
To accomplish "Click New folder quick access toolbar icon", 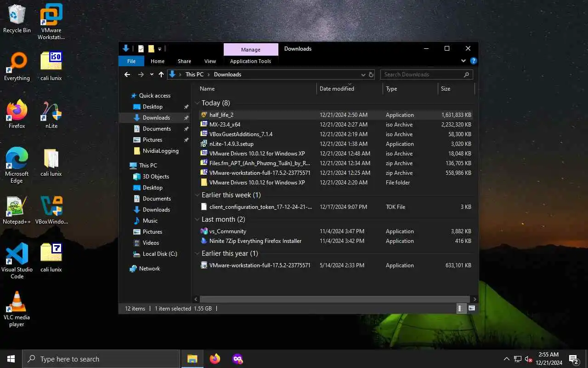I will pos(151,49).
